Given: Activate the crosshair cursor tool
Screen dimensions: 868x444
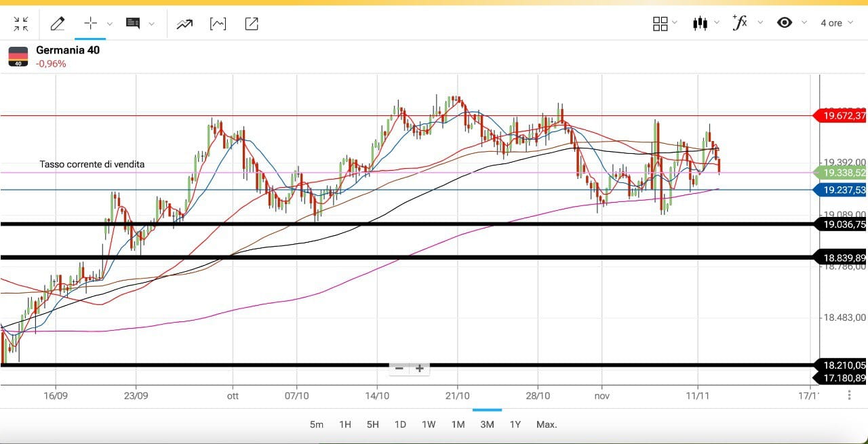Looking at the screenshot, I should coord(91,24).
